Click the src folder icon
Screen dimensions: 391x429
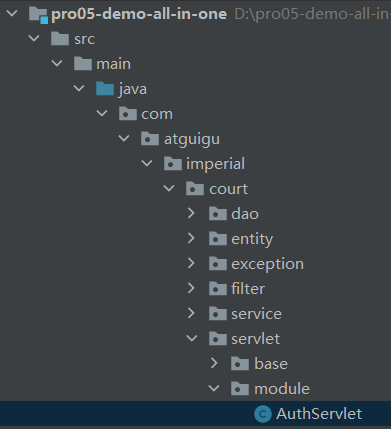pos(60,39)
